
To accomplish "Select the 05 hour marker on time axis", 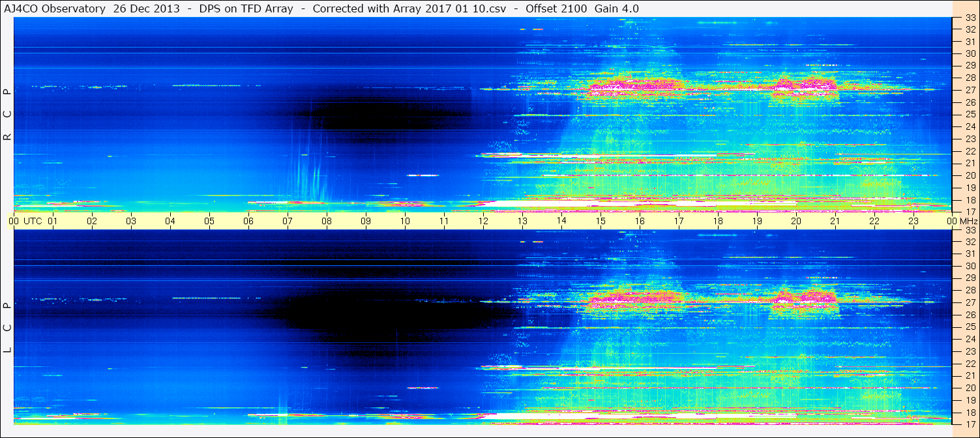I will (x=209, y=221).
